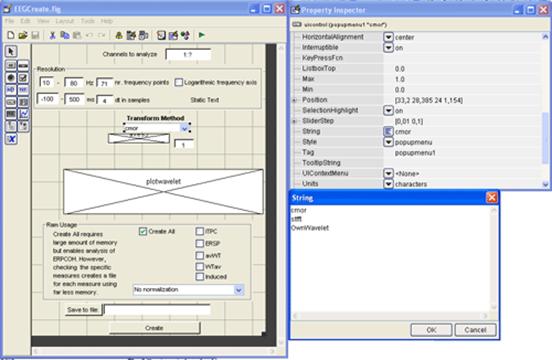Click the green Run figure arrow
552x360 pixels.
pyautogui.click(x=202, y=35)
